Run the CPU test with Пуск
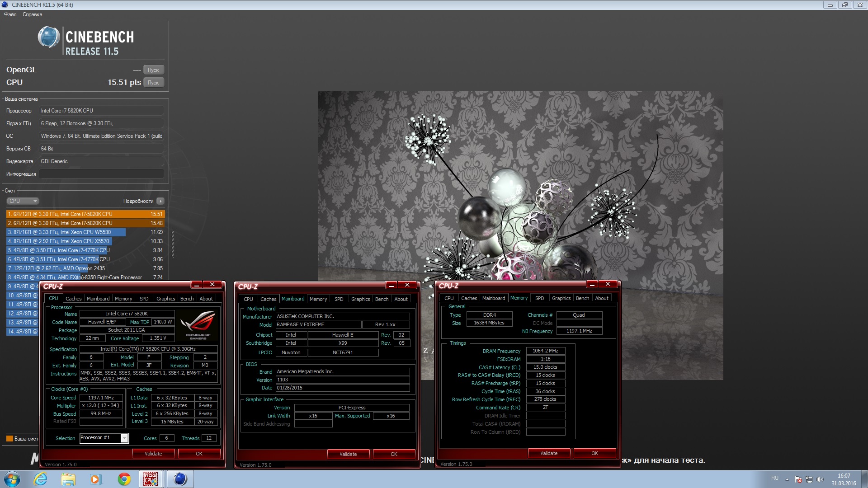868x488 pixels. point(154,83)
